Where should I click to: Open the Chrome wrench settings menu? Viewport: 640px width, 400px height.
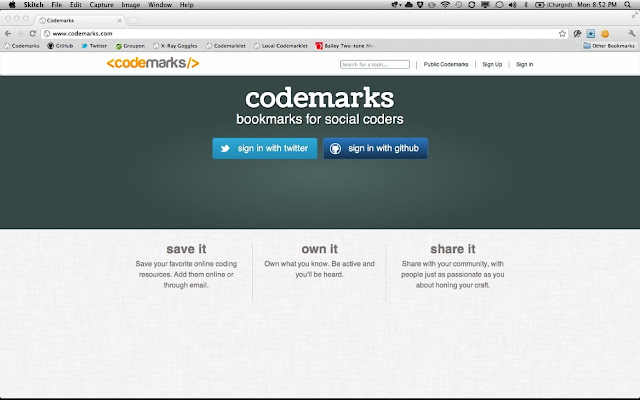point(631,33)
